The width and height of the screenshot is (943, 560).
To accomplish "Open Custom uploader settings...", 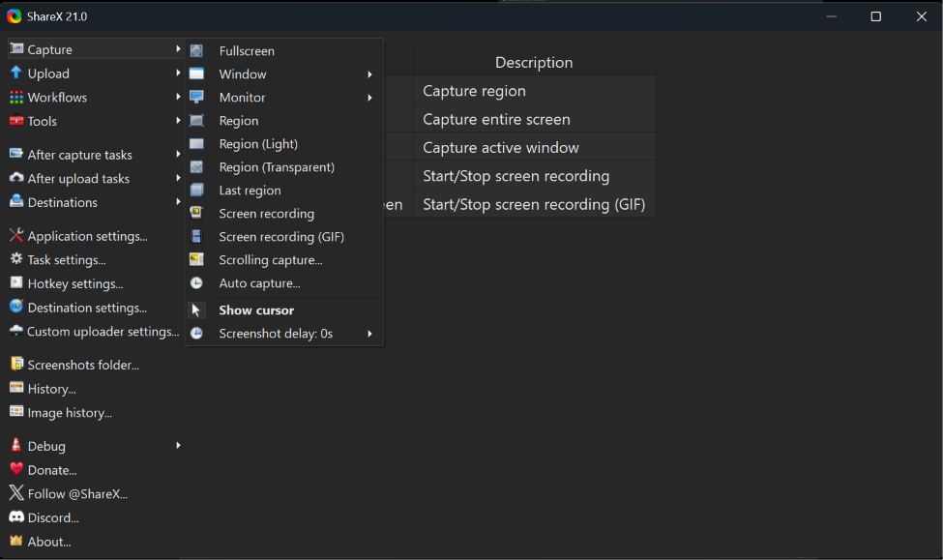I will point(94,332).
